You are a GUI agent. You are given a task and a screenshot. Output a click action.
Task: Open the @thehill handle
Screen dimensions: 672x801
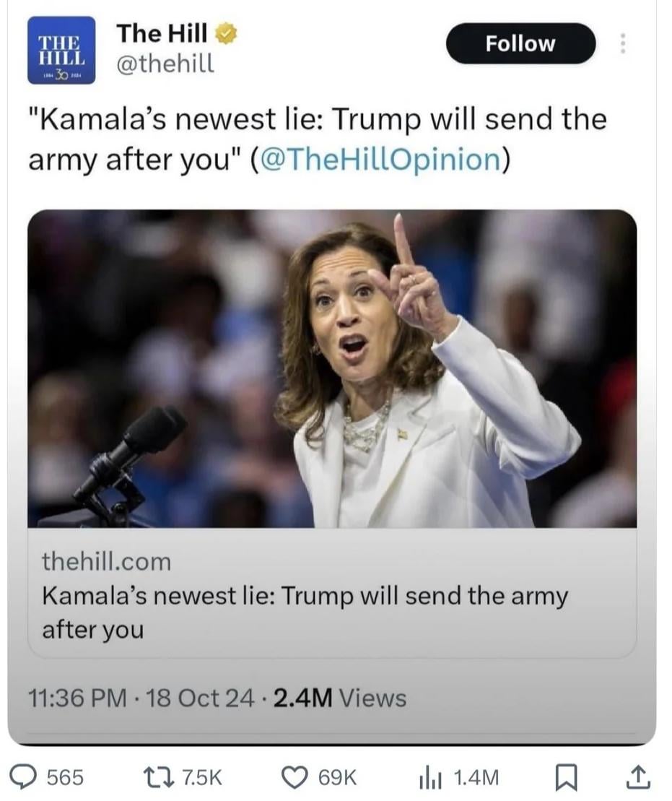165,64
